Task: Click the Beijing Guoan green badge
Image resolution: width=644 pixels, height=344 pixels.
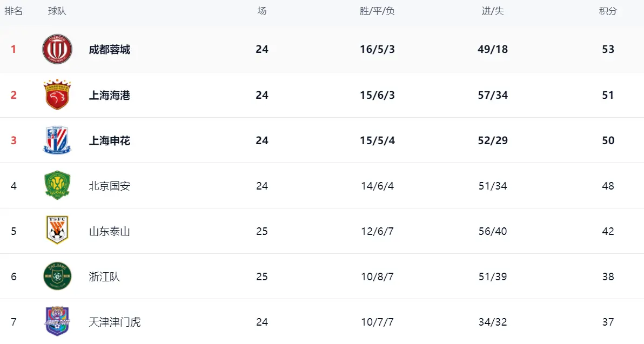Action: pos(57,186)
